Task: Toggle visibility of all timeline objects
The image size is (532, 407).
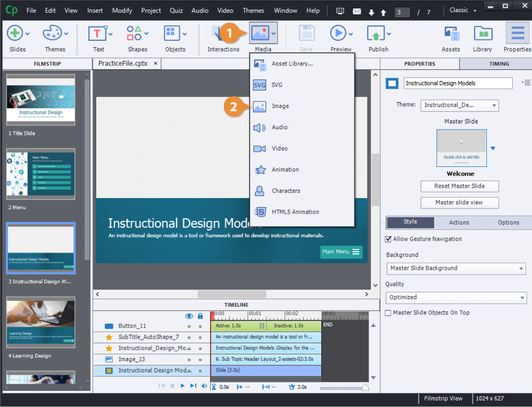Action: click(x=189, y=316)
